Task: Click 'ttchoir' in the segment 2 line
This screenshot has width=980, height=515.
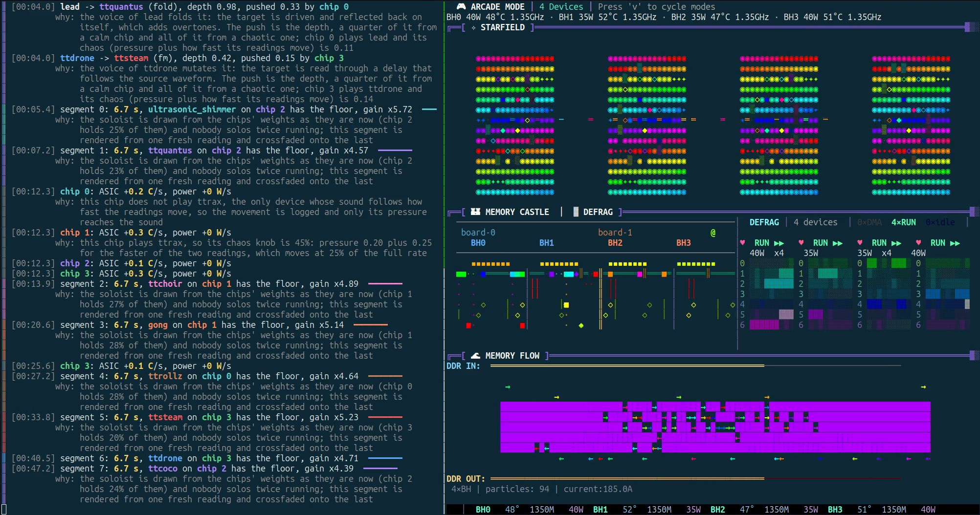Action: click(x=165, y=284)
